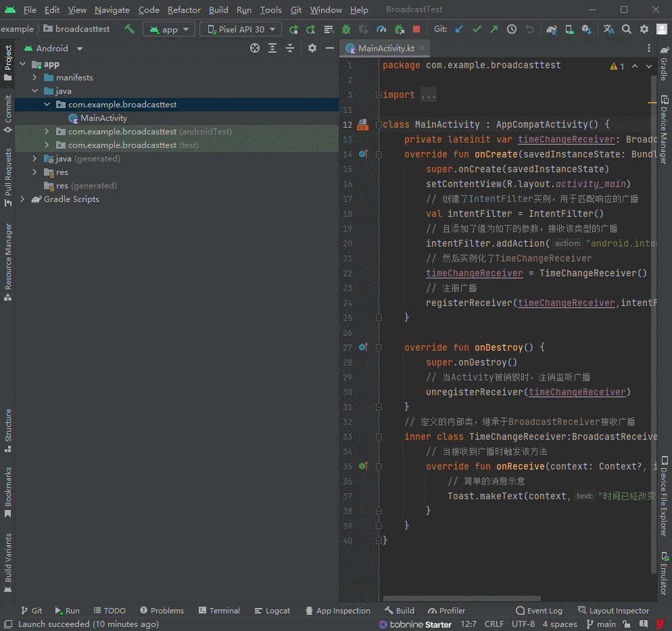The width and height of the screenshot is (672, 631).
Task: Open the Refactor menu
Action: coord(184,9)
